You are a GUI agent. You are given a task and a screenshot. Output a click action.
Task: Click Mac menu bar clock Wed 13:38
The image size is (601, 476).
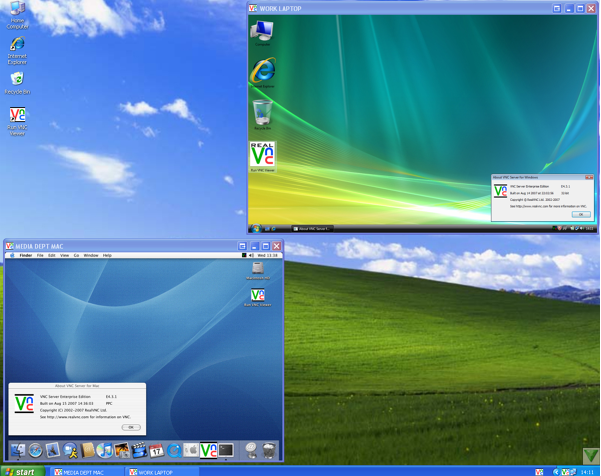point(267,255)
